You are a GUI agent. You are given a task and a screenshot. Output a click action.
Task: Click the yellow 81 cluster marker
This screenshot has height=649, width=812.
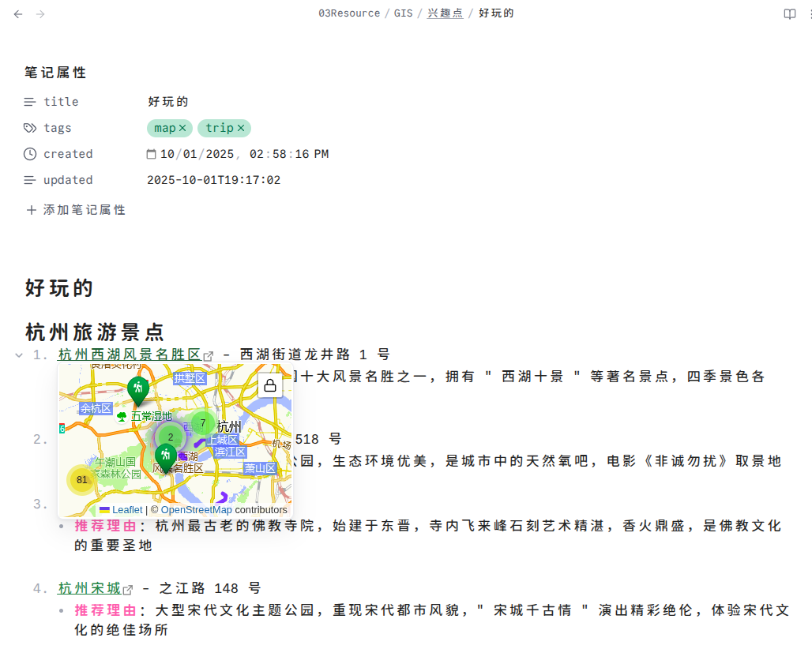pos(81,480)
